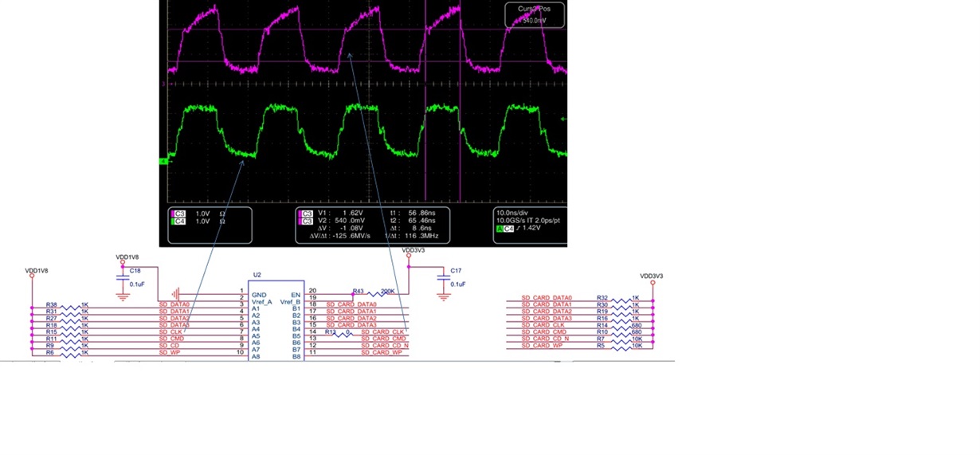Select the green C4 channel badge at 1.0V
The image size is (980, 455).
[179, 221]
